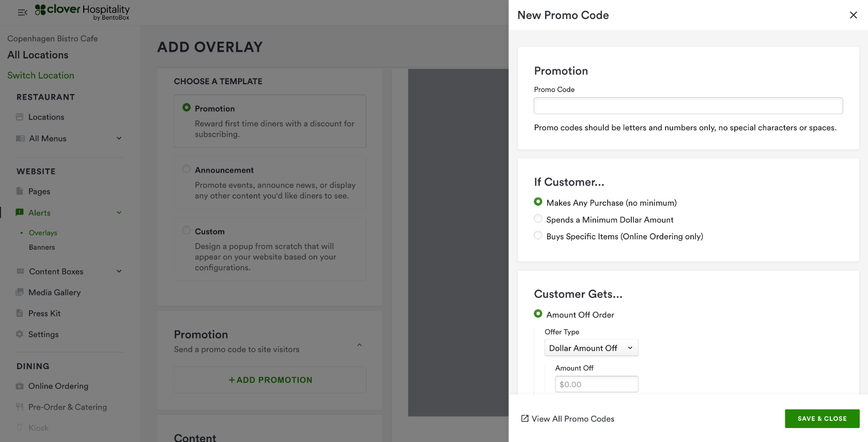Click the Online Ordering icon
Screen dimensions: 868x442
[20, 386]
